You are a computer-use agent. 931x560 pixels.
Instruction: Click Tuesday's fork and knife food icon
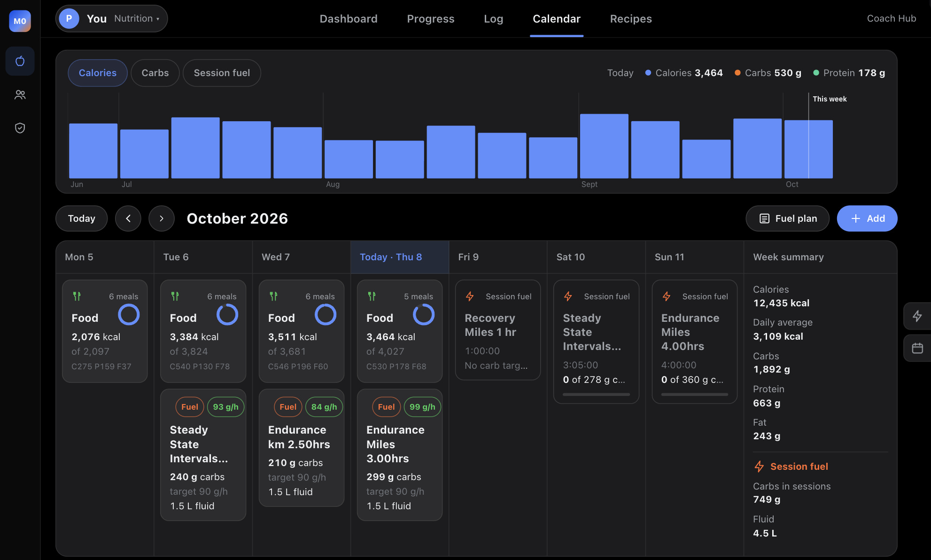175,296
